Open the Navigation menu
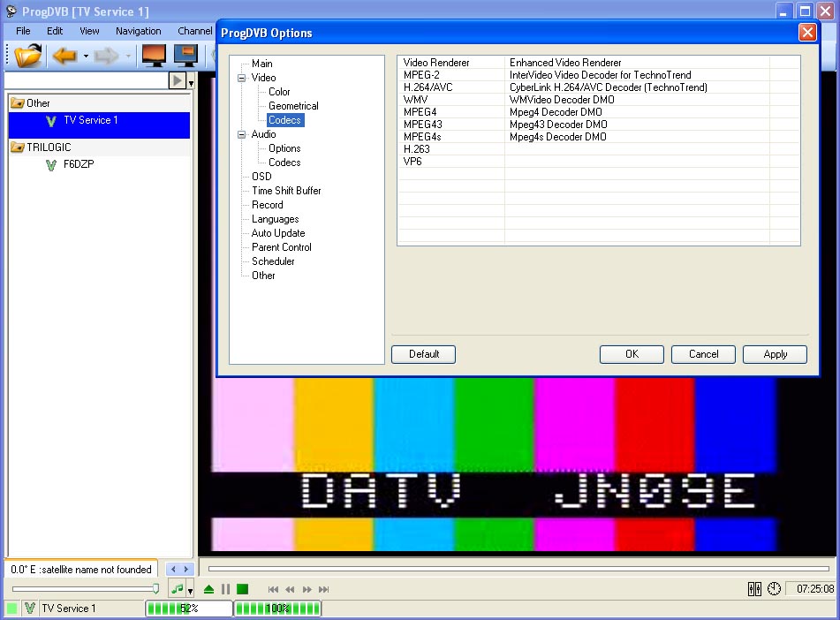Viewport: 840px width, 620px height. click(138, 31)
